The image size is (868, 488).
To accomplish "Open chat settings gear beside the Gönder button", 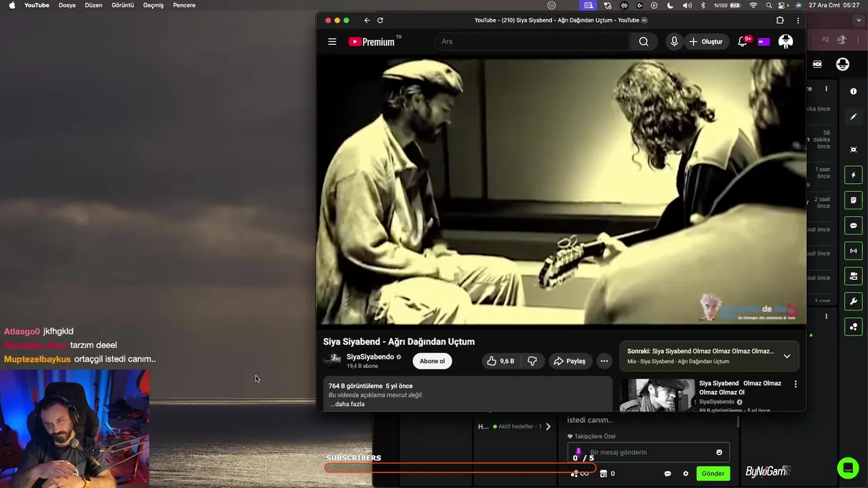I will click(686, 474).
